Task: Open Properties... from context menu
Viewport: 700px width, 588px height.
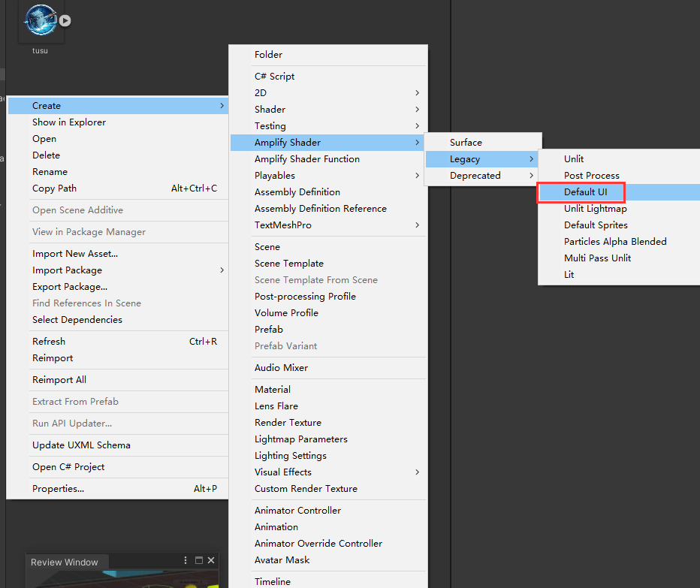Action: tap(119, 489)
